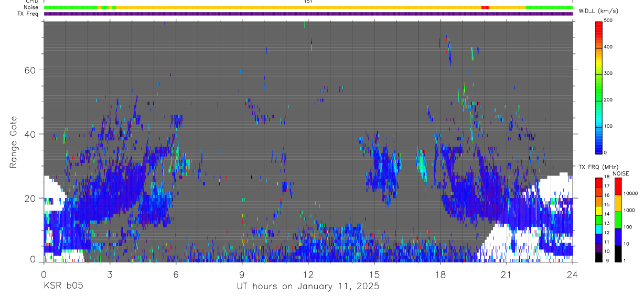This screenshot has height=297, width=644.
Task: Click the '3' UT hour tick label
Action: click(x=110, y=274)
